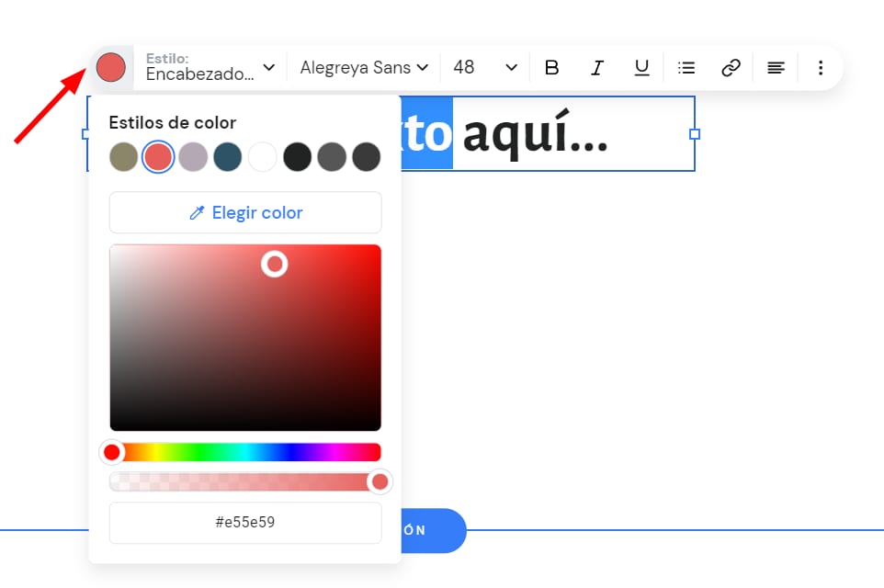
Task: Click the Elegir color eyedropper button
Action: (245, 213)
